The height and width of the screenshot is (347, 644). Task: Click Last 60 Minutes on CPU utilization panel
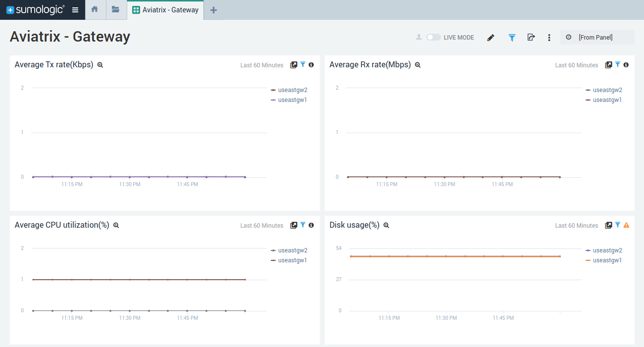point(262,226)
